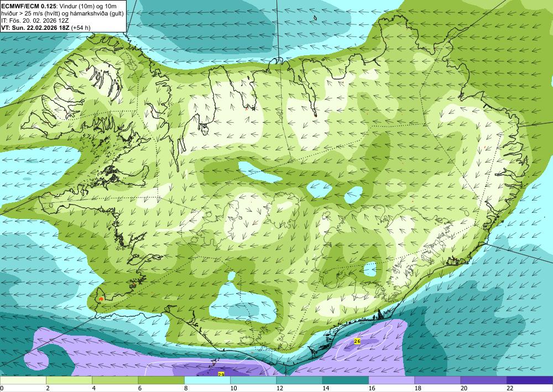Click the 'VT: Sun. 22.02.2026 18Z' valid time
553x392 pixels.
35,28
